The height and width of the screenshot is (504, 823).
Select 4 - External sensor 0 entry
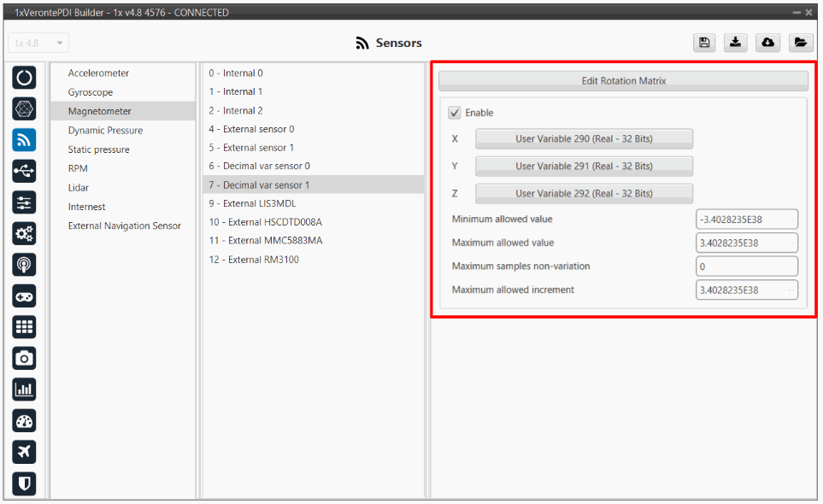251,129
